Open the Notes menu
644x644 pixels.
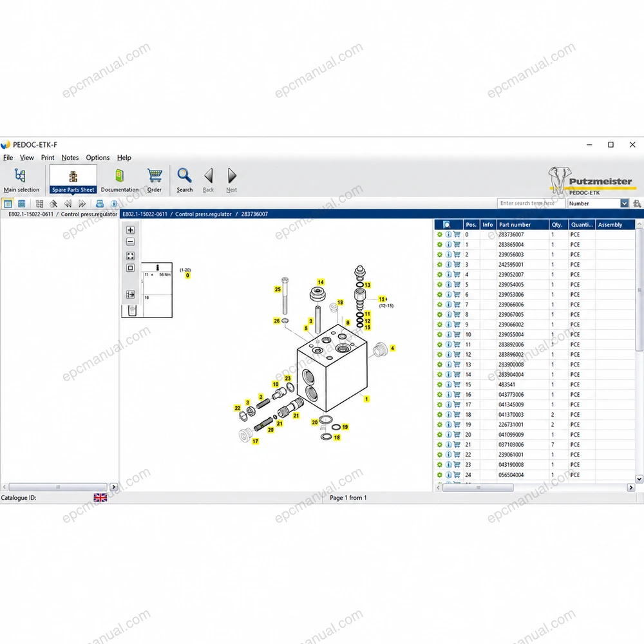pyautogui.click(x=70, y=158)
